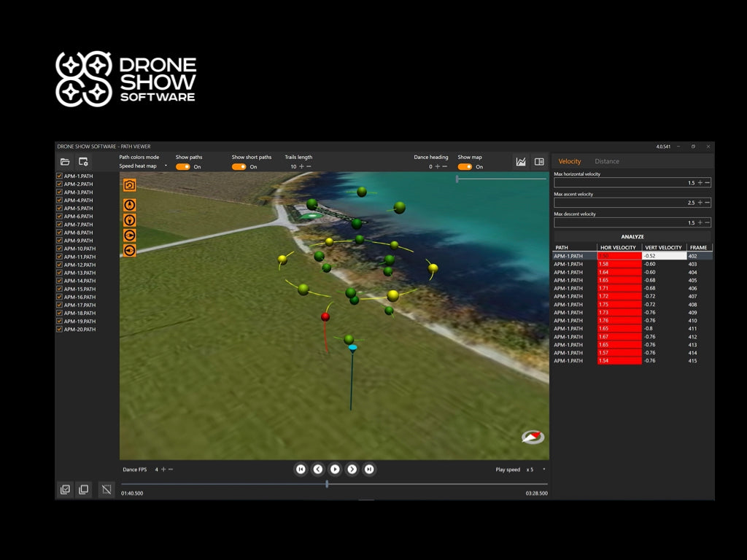Viewport: 747px width, 560px height.
Task: Jump to first frame
Action: pos(301,469)
